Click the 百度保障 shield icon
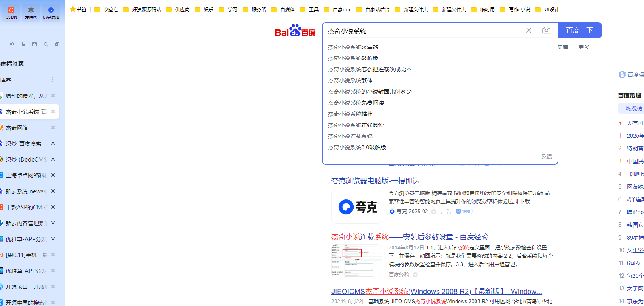 [622, 74]
